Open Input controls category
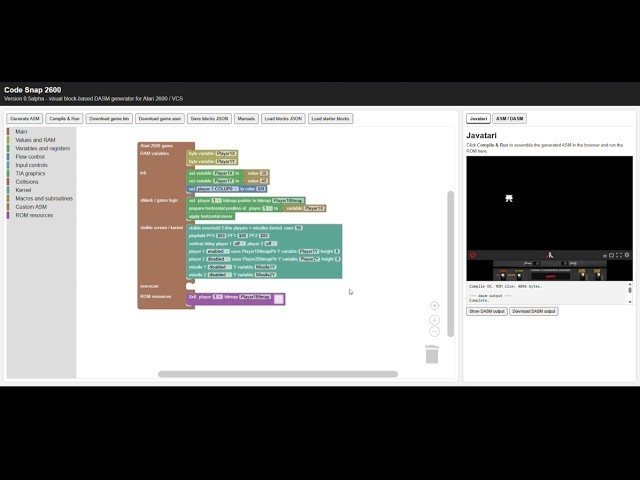 coord(31,165)
